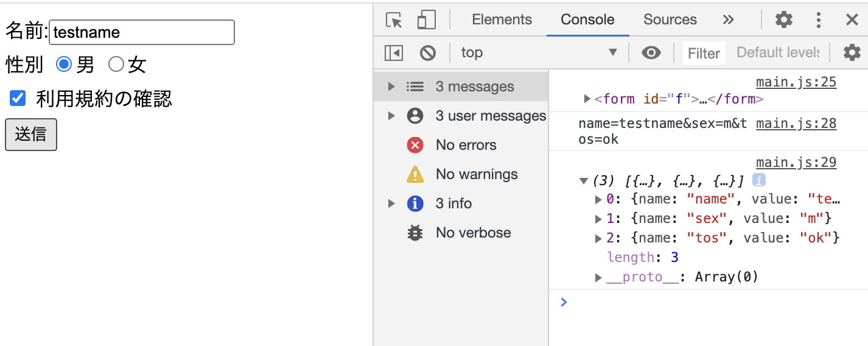Screen dimensions: 868x346
Task: Hide the console sidebar panel icon
Action: (x=394, y=53)
